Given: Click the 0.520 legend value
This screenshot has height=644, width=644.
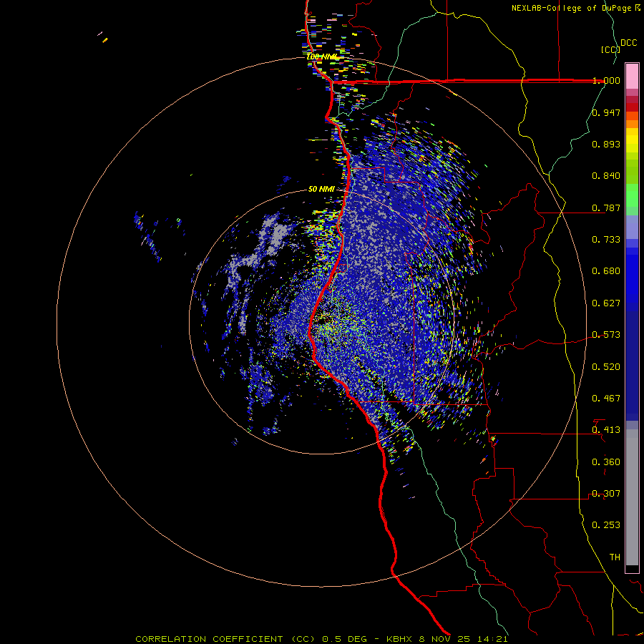Looking at the screenshot, I should tap(606, 367).
